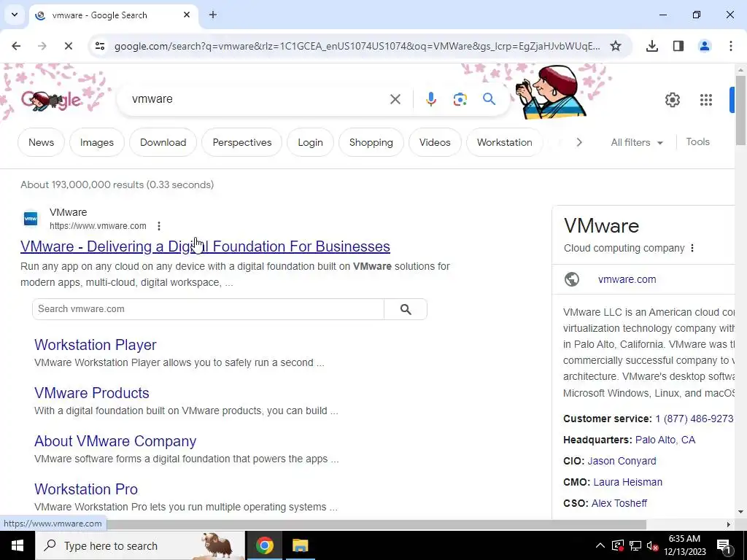Submit the vmware.com site search
This screenshot has height=560, width=747.
(x=406, y=309)
